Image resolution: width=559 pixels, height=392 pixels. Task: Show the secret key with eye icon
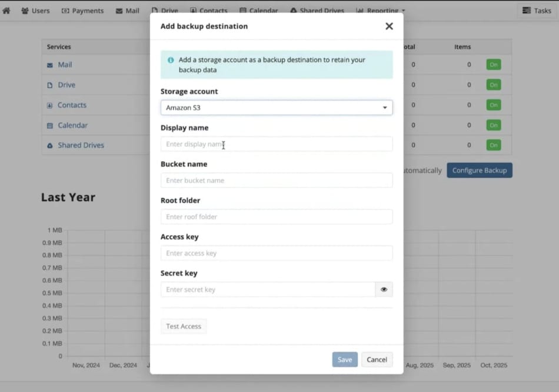click(x=384, y=290)
